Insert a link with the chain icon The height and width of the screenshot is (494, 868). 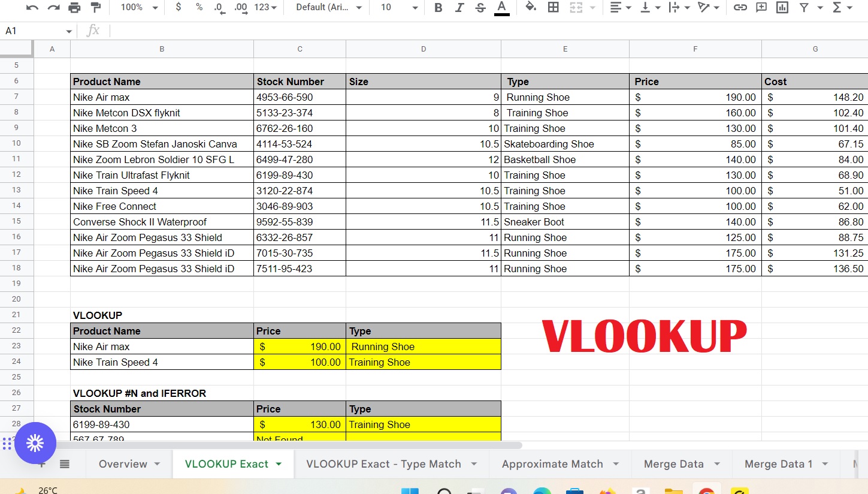click(740, 8)
